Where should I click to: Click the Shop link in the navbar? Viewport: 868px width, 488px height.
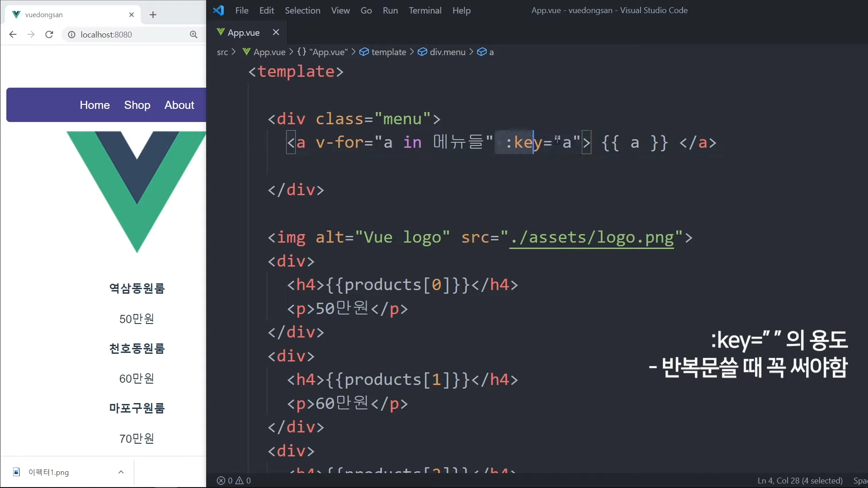[x=137, y=105]
